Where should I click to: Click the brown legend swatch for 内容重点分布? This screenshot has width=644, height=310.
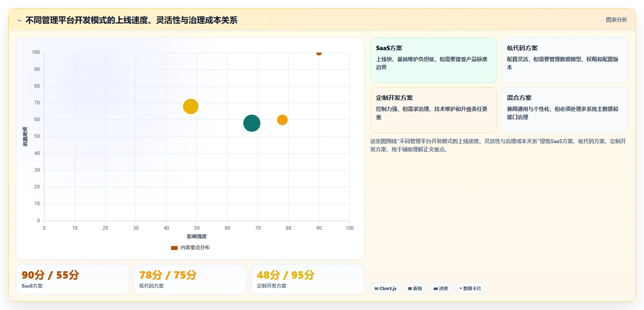(x=174, y=248)
